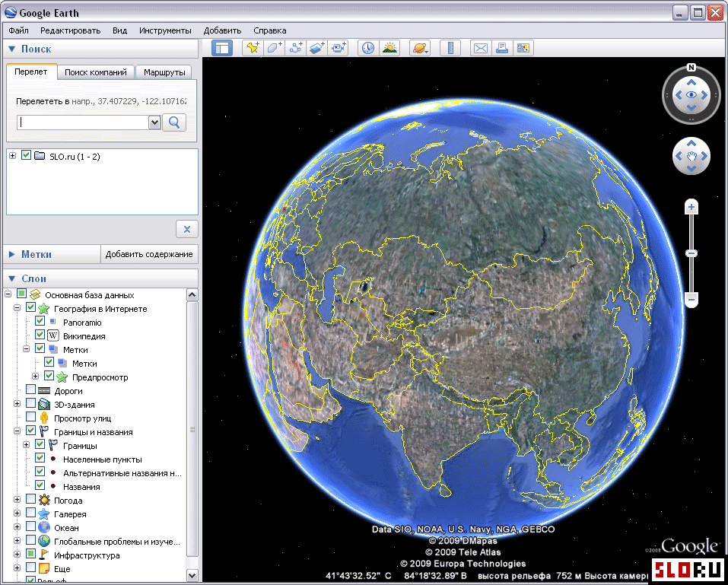Click the Википедия layer icon
Viewport: 728px width, 585px height.
pos(53,335)
